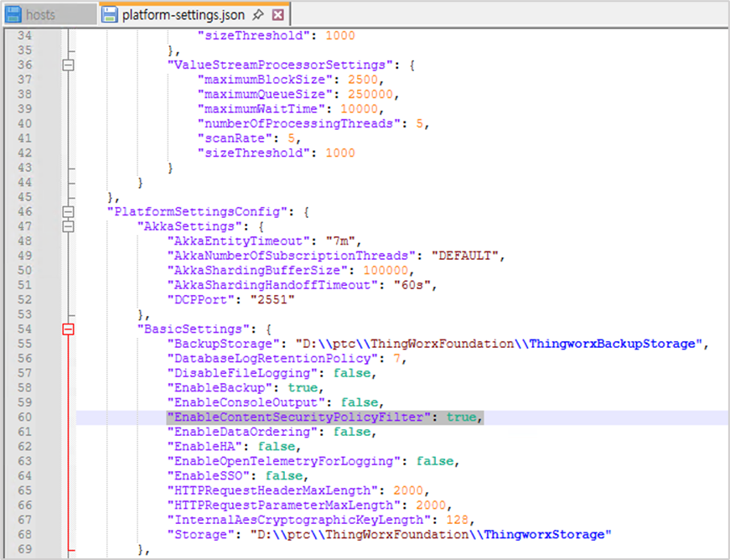Click the "BasicSettings" key
Screen dimensions: 730x560
pyautogui.click(x=194, y=329)
